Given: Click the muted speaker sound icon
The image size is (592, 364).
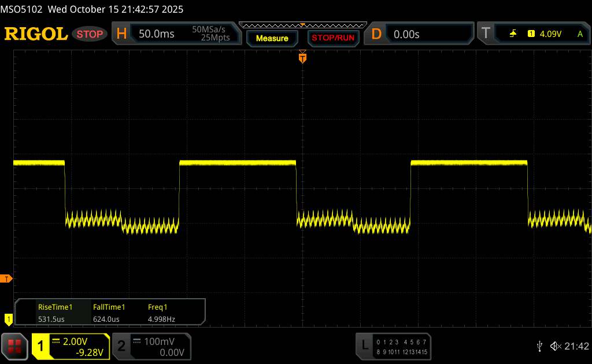Looking at the screenshot, I should coord(555,346).
